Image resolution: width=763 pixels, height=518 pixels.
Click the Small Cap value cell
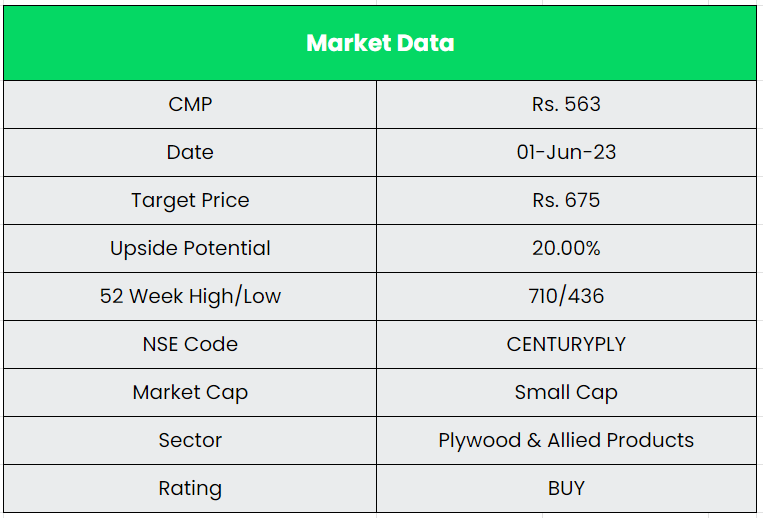(566, 392)
